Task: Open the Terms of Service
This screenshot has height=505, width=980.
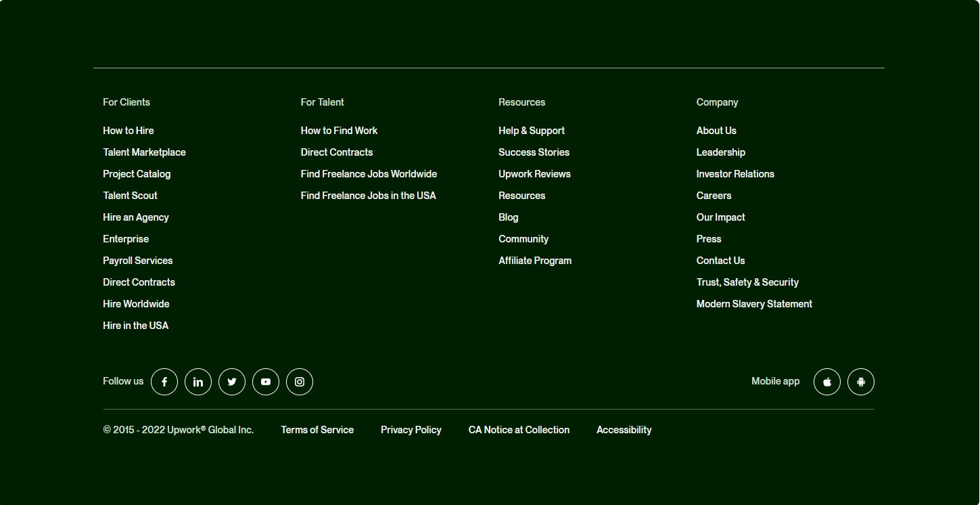Action: click(x=317, y=430)
